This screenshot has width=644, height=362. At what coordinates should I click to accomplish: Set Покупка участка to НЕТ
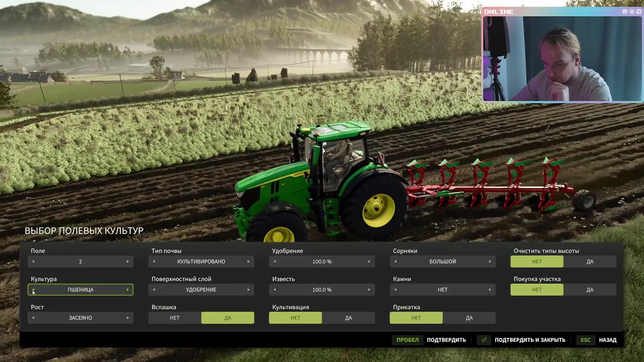(x=537, y=290)
